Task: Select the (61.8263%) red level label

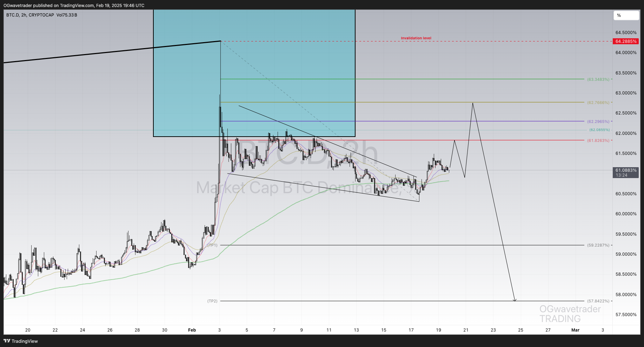Action: (x=598, y=140)
